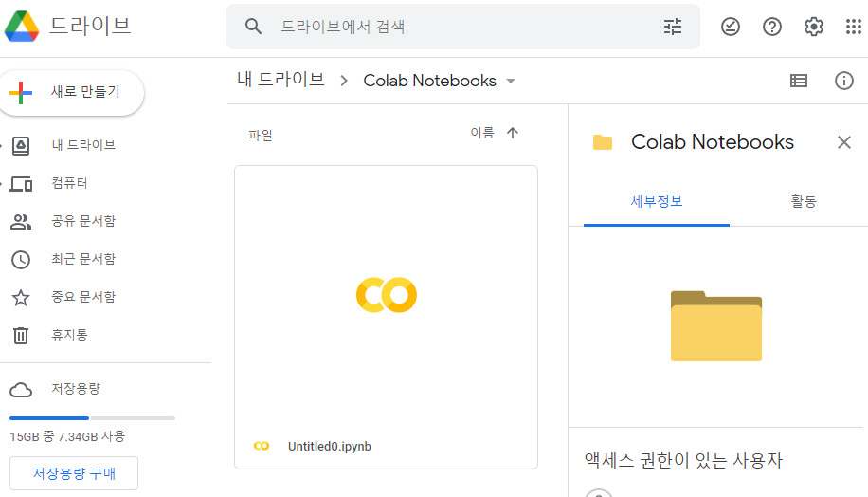Viewport: 868px width, 497px height.
Task: Open the Google apps grid icon
Action: coord(854,26)
